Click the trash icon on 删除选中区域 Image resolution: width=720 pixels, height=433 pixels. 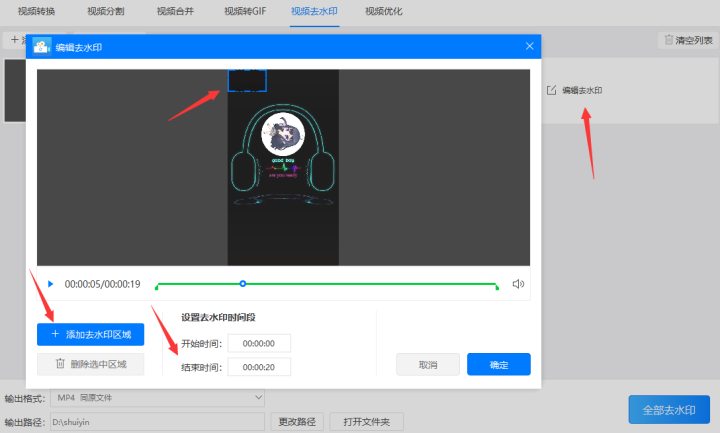(x=60, y=364)
